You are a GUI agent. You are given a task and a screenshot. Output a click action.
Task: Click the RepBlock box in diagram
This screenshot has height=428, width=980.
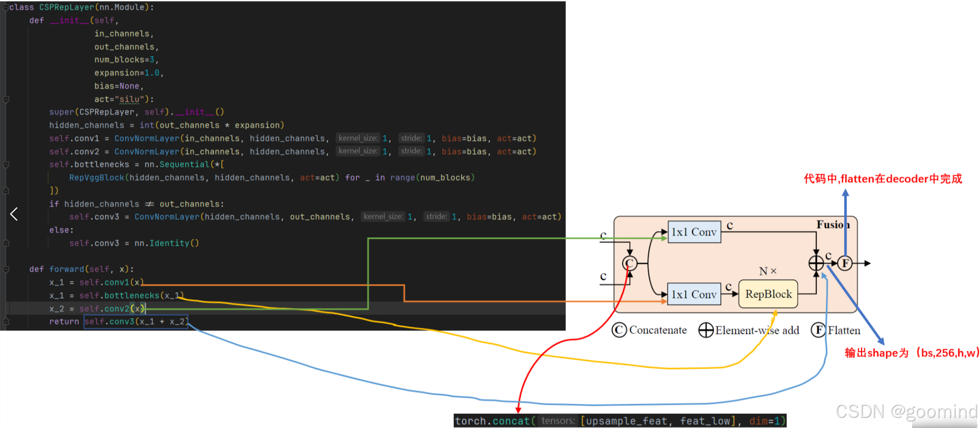tap(768, 294)
